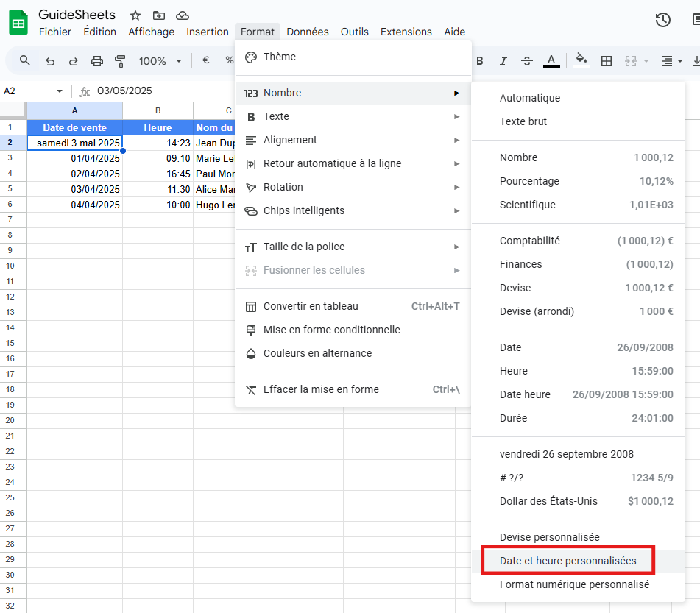Apply Devise (arrondi) format
Viewport: 700px width, 613px height.
578,311
